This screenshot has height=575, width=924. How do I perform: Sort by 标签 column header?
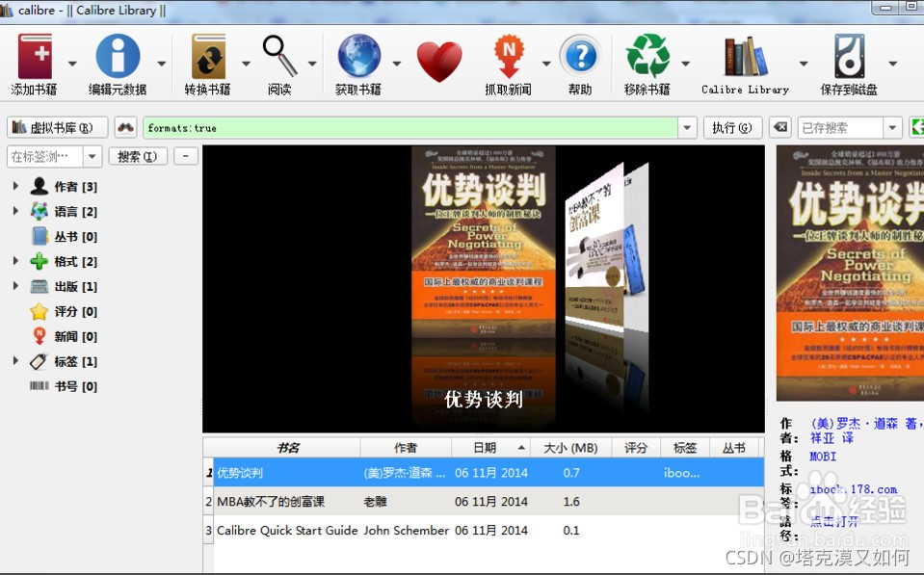click(685, 448)
